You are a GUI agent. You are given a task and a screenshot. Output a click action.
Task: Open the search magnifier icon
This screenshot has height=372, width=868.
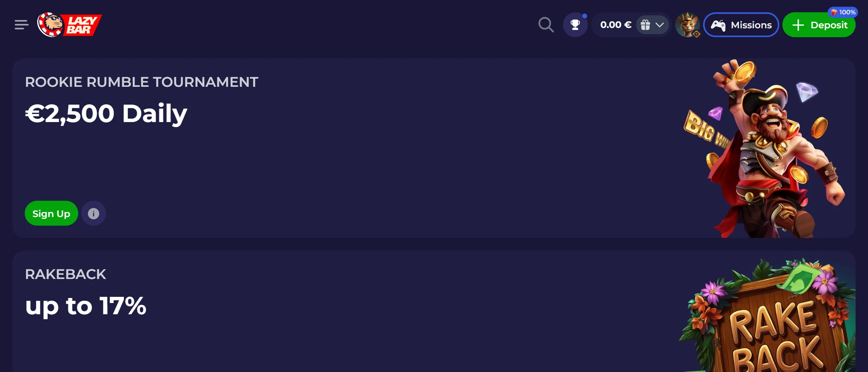coord(546,25)
